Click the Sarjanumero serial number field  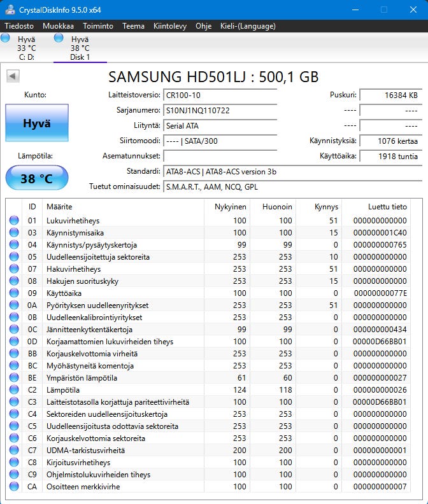coord(220,110)
